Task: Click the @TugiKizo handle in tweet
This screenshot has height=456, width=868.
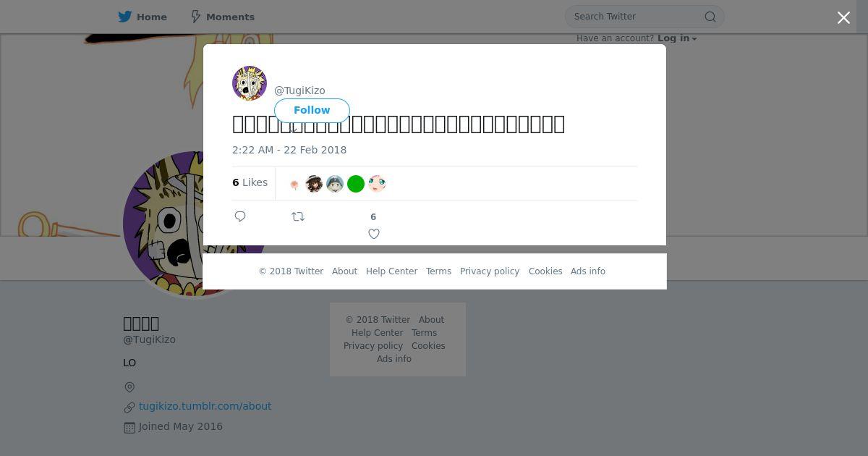Action: point(299,90)
